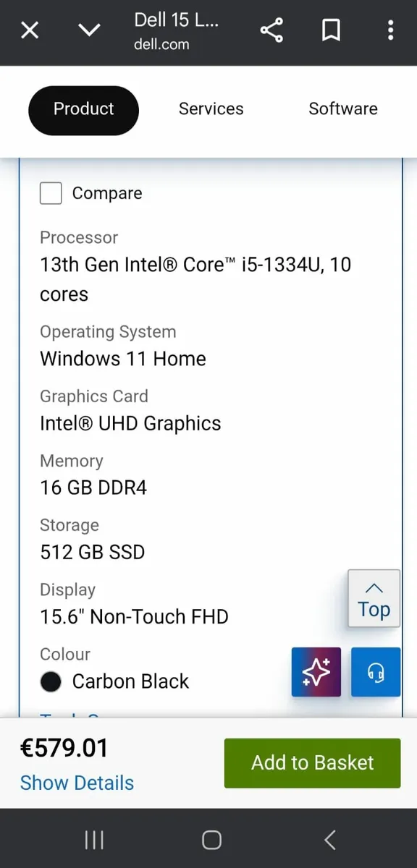Close the in-app browser view

tap(30, 30)
